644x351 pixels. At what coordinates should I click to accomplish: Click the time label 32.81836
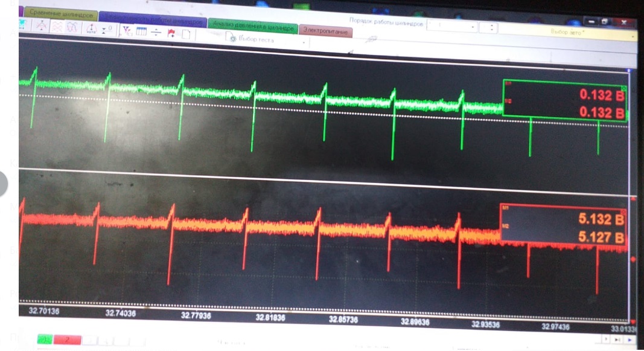pyautogui.click(x=270, y=318)
